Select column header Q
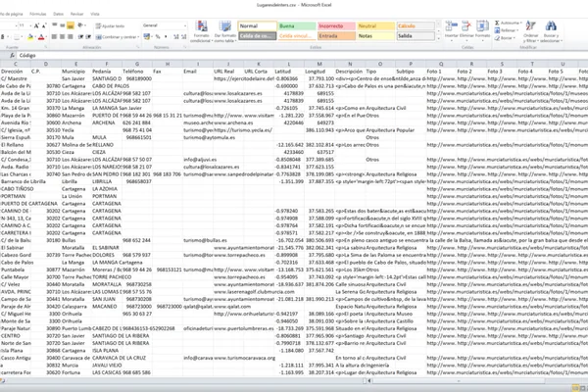Screen dimensions: 588x392 tap(441, 64)
